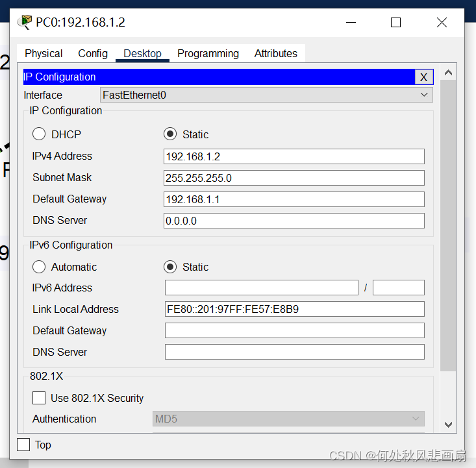The image size is (476, 468).
Task: Click the Link Local Address field
Action: click(294, 309)
